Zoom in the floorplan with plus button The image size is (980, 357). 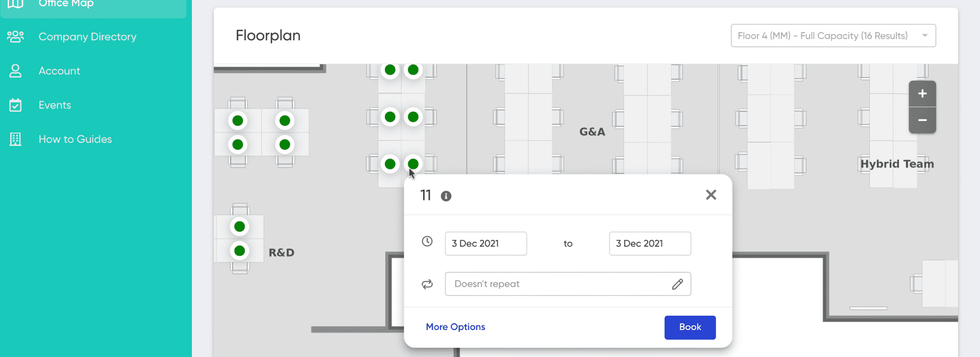pos(922,94)
